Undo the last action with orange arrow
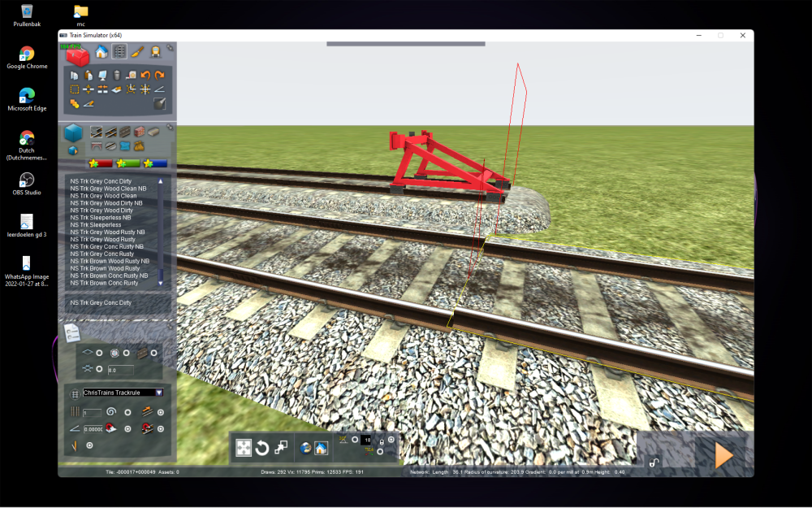The width and height of the screenshot is (812, 508). click(145, 76)
